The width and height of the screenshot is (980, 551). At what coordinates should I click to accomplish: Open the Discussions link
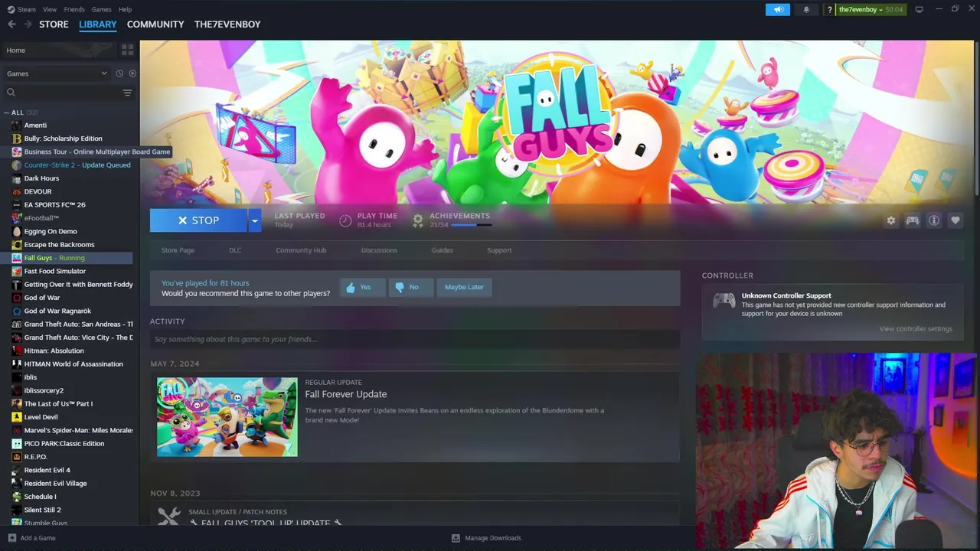(379, 250)
